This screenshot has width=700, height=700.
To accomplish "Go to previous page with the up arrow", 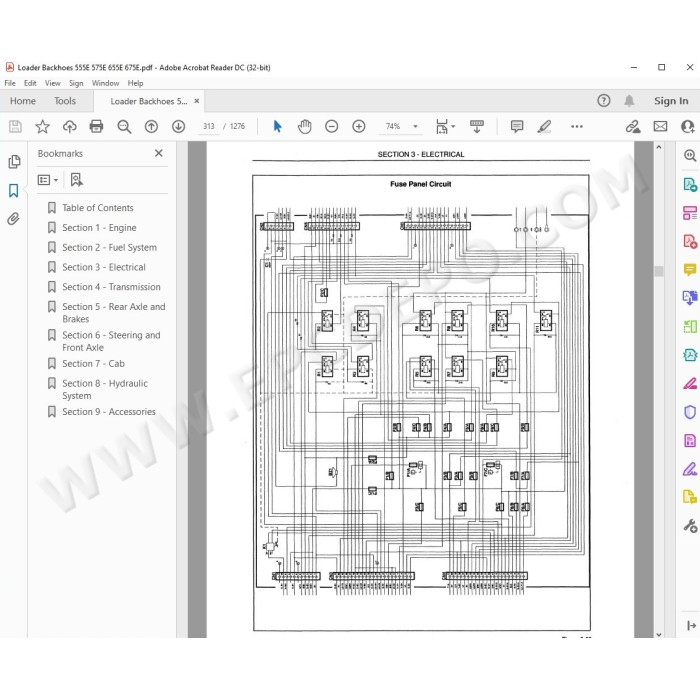I will 151,127.
